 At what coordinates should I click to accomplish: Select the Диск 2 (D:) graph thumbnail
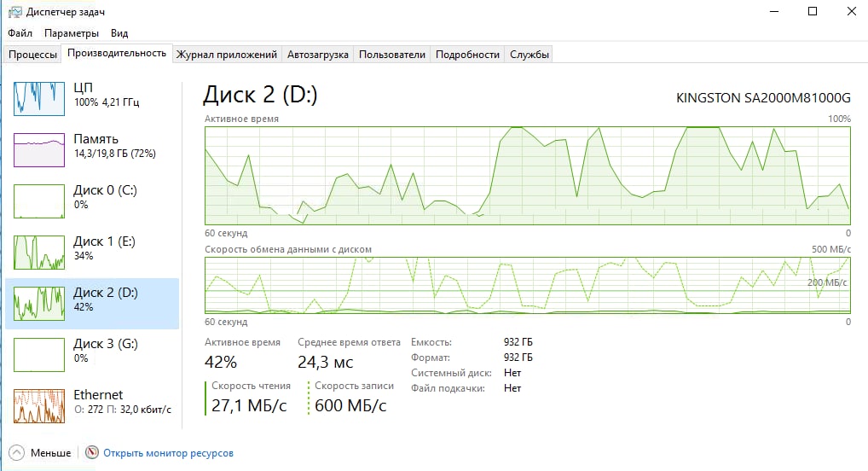(38, 303)
